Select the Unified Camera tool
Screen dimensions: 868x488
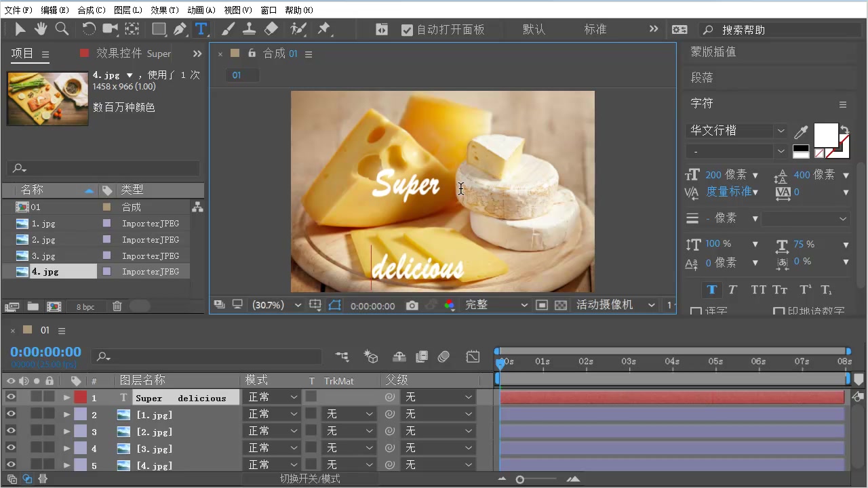(x=110, y=29)
